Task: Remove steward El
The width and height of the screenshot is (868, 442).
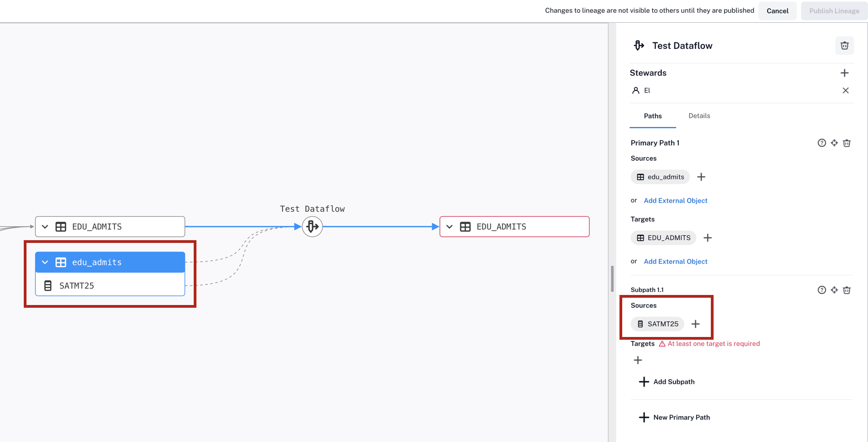Action: [845, 90]
